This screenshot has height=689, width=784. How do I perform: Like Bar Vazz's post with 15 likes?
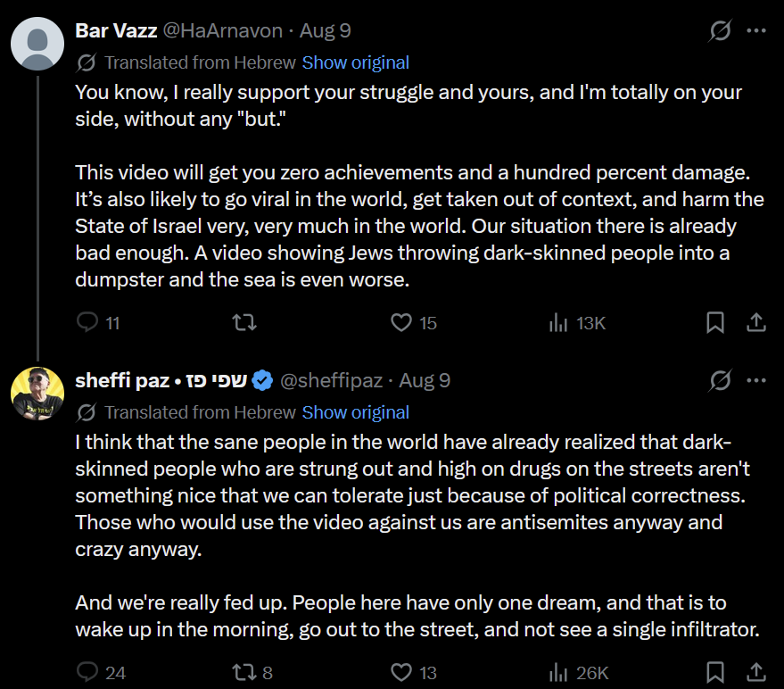click(x=414, y=323)
